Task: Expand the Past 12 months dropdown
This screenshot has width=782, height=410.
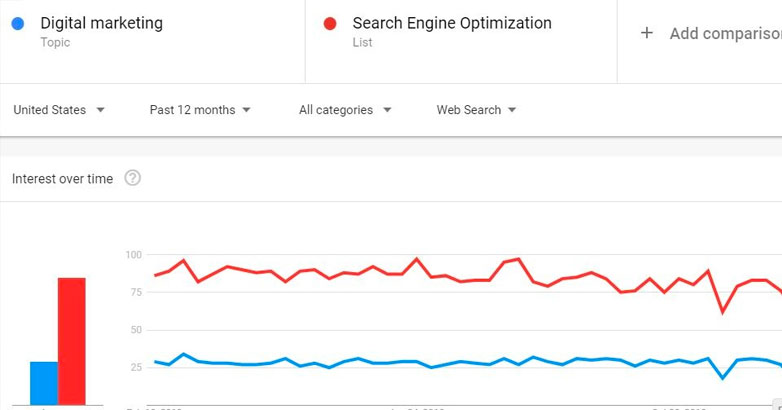Action: click(x=200, y=110)
